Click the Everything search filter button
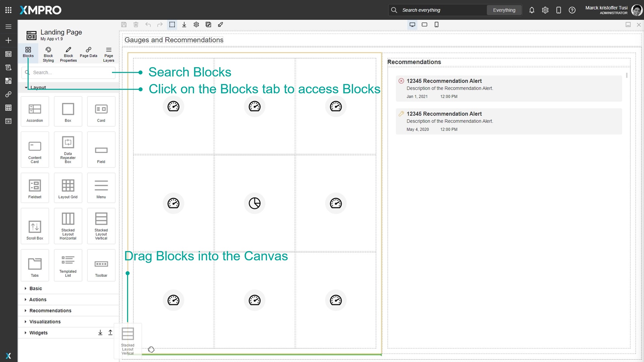644x362 pixels. coord(504,10)
